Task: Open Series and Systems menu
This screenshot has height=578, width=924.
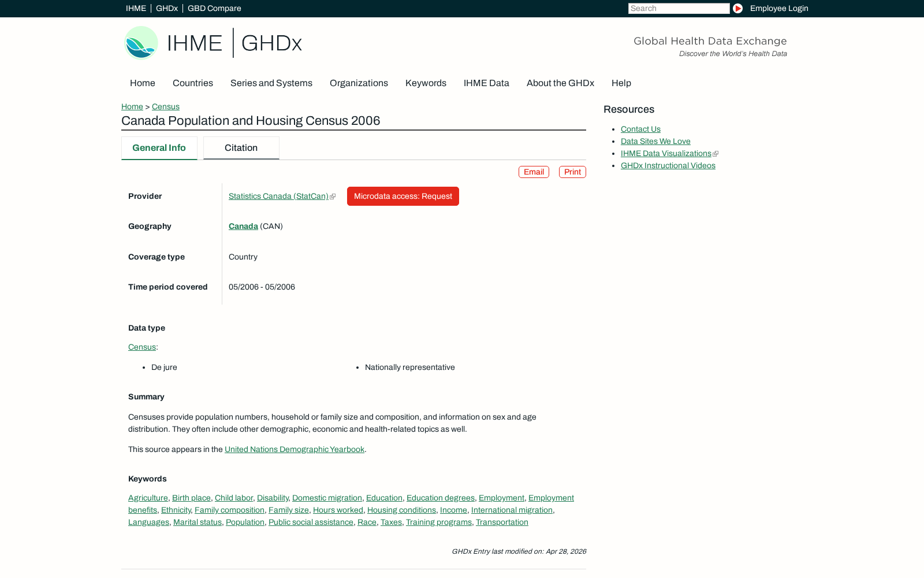Action: 271,83
